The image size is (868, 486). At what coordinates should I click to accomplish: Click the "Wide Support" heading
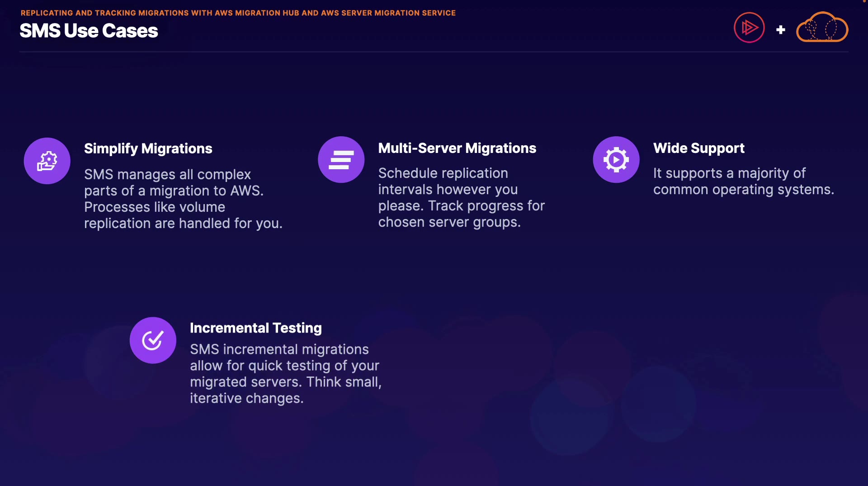click(698, 148)
